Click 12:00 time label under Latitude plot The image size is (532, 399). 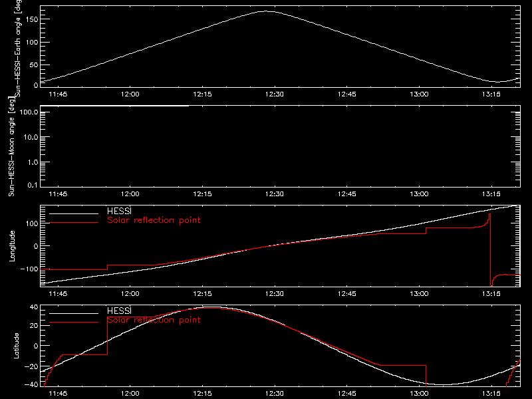(130, 393)
